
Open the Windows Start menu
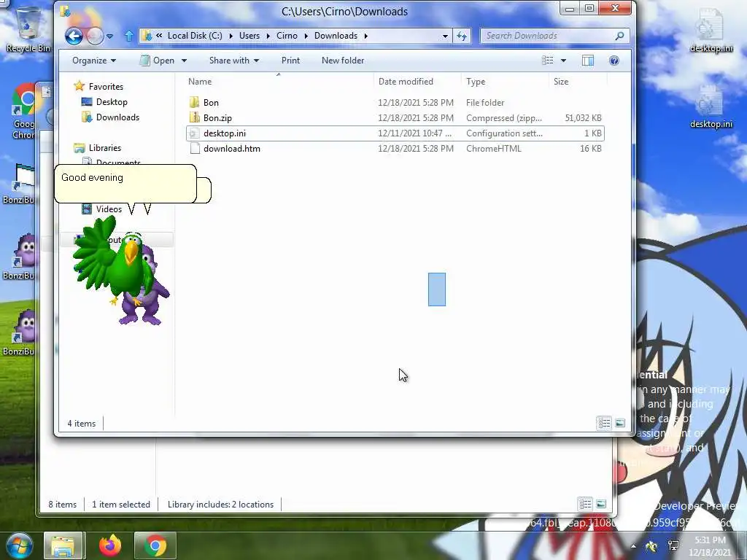tap(19, 545)
